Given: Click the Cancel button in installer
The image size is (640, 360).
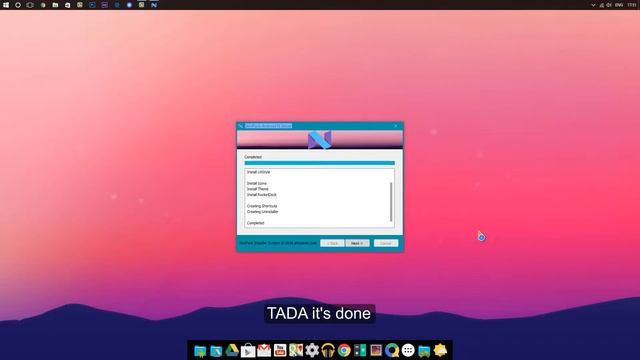Looking at the screenshot, I should coord(386,243).
